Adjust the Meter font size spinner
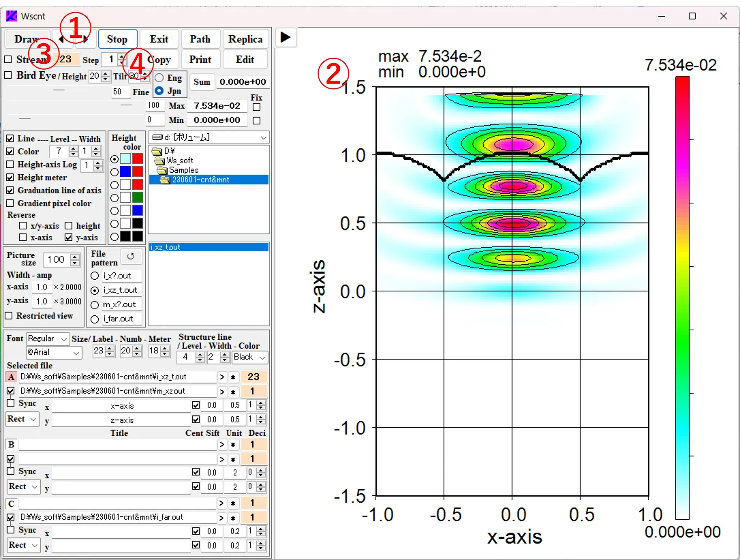Viewport: 740px width, 560px height. (x=165, y=351)
